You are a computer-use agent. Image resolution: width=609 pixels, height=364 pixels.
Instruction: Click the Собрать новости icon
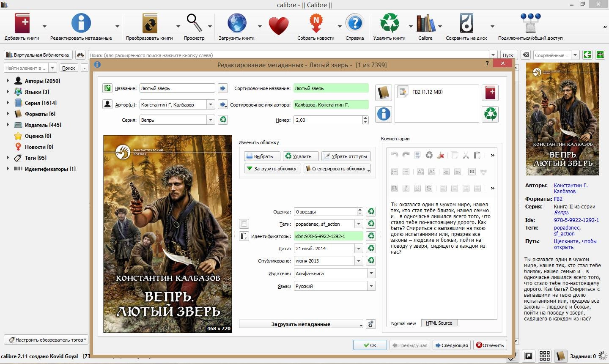pyautogui.click(x=316, y=23)
